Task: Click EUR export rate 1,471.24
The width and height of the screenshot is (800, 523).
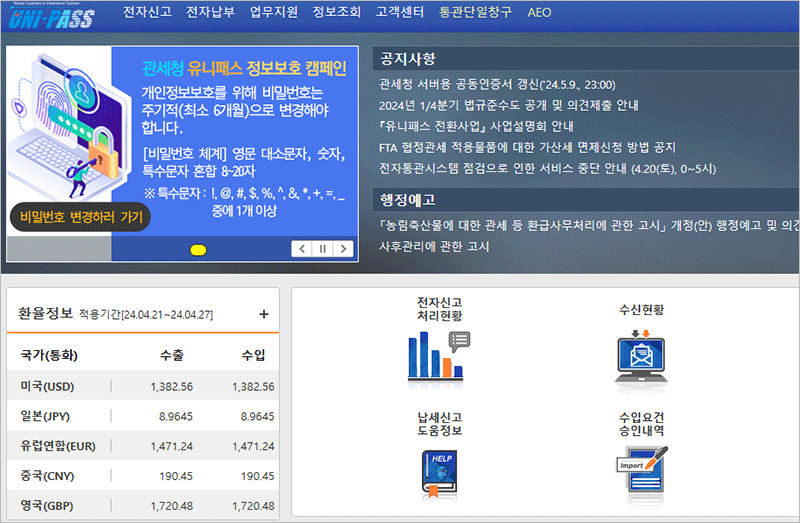Action: [x=171, y=446]
